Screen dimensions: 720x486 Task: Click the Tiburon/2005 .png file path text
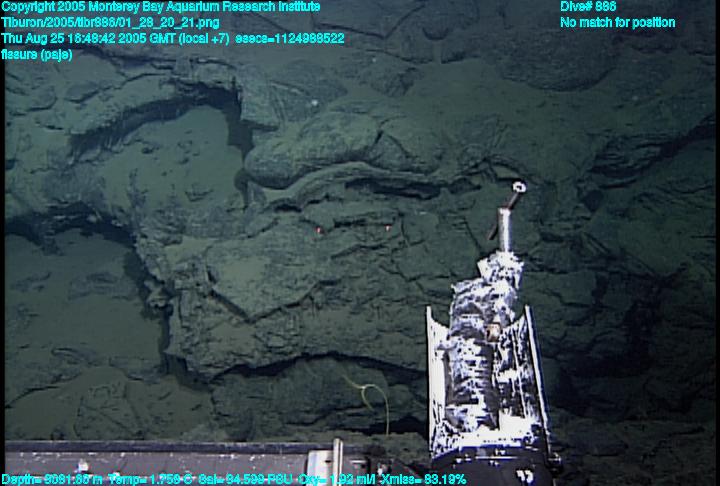click(110, 23)
